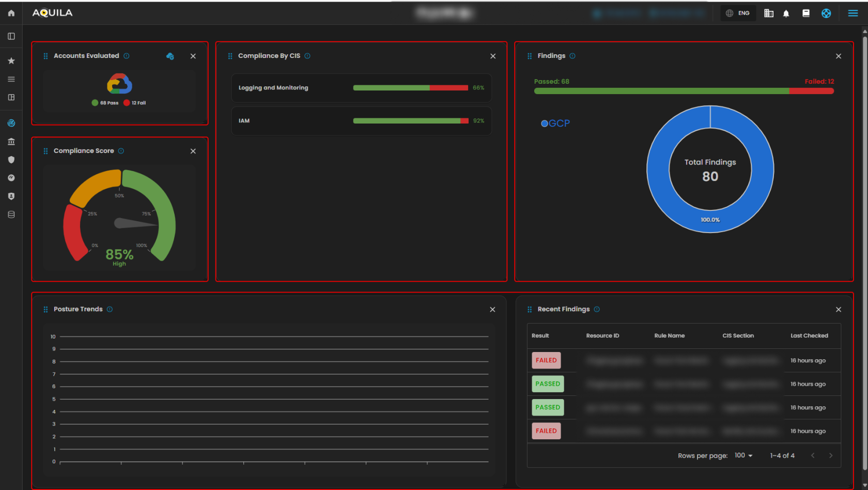Click the shield icon in the sidebar
The width and height of the screenshot is (868, 490).
click(x=11, y=160)
